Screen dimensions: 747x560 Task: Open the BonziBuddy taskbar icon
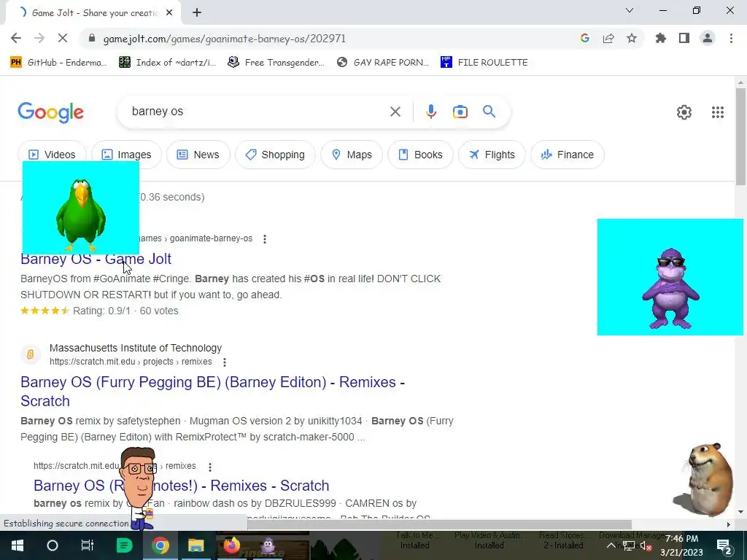click(x=268, y=545)
